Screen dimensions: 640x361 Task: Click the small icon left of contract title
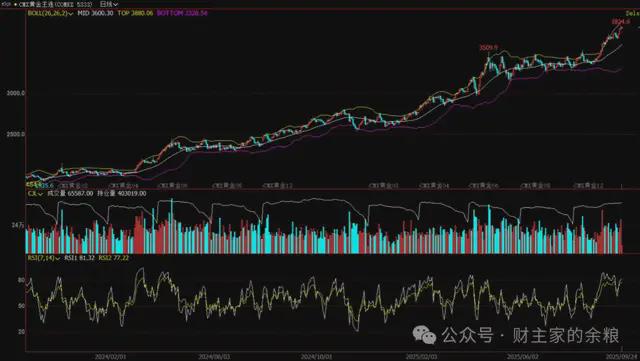click(6, 4)
